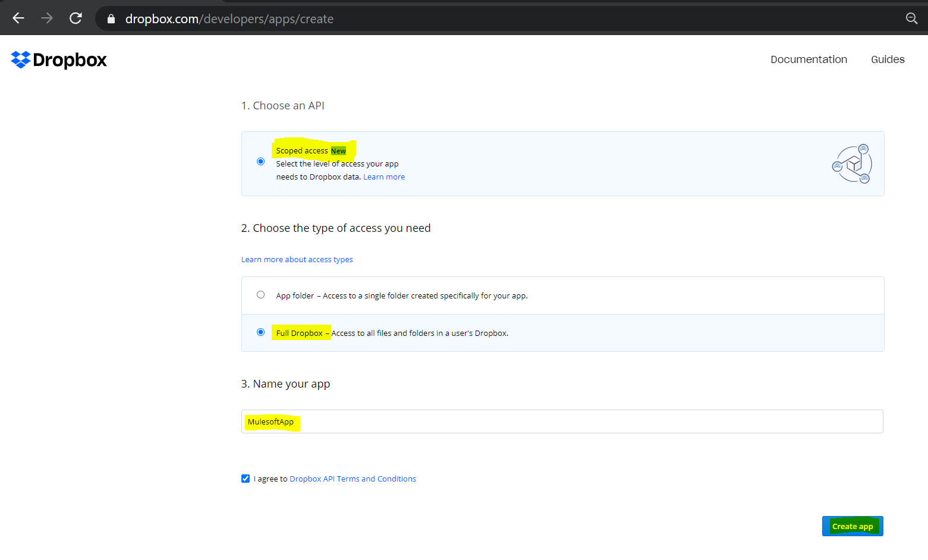Click the scoped access network illustration

pos(852,164)
